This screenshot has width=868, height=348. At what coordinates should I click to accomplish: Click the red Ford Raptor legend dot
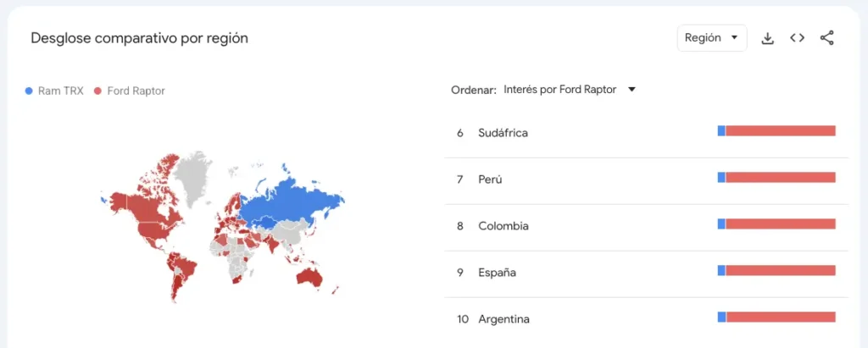[x=98, y=91]
